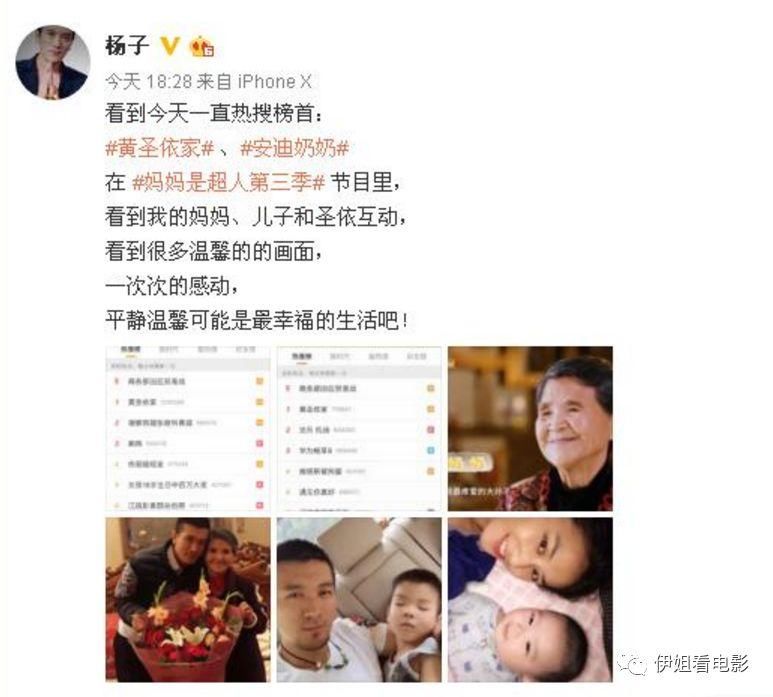The image size is (773, 697).
Task: Click the WeChat logo in watermark
Action: pos(632,664)
